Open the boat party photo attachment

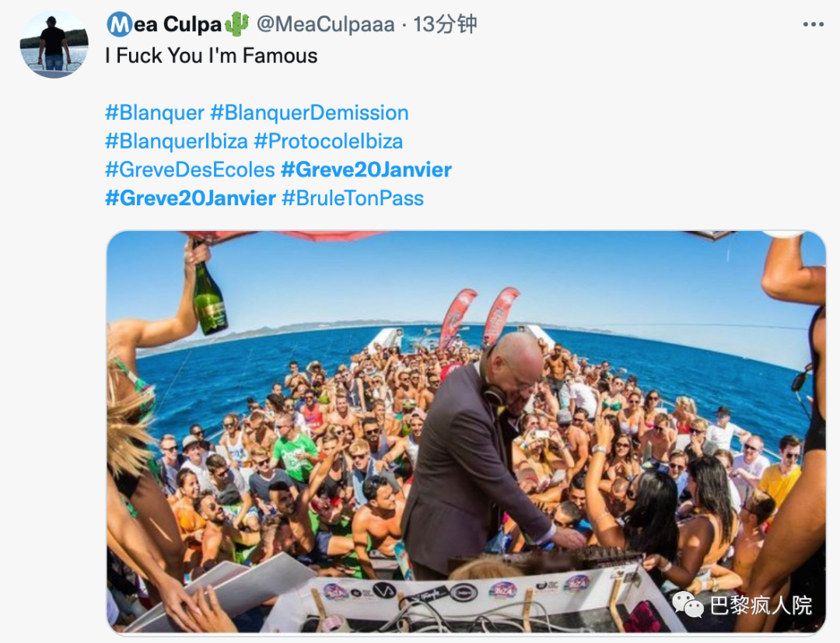click(x=466, y=432)
